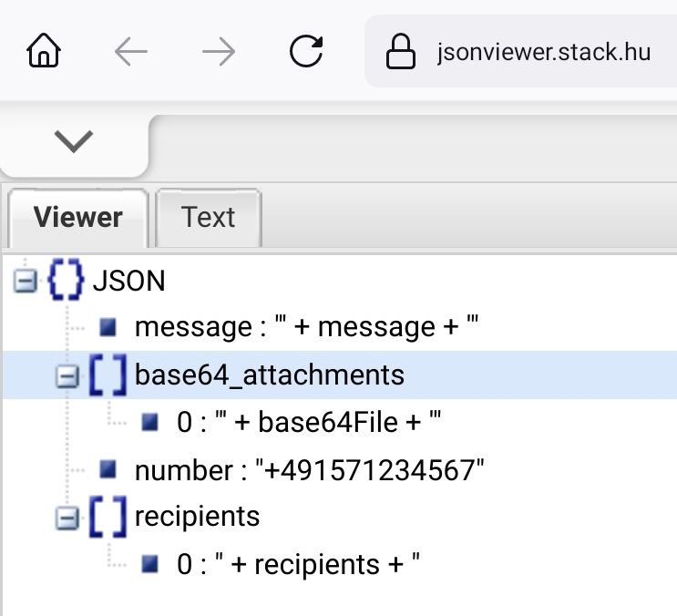Click the padlock site security icon

tap(401, 52)
